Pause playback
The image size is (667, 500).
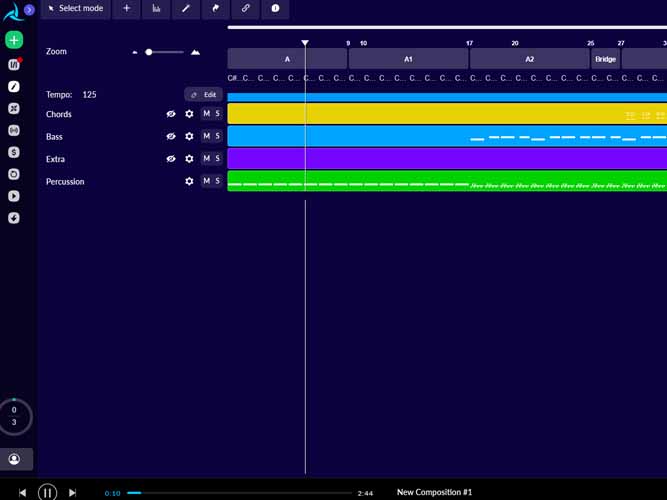point(48,493)
